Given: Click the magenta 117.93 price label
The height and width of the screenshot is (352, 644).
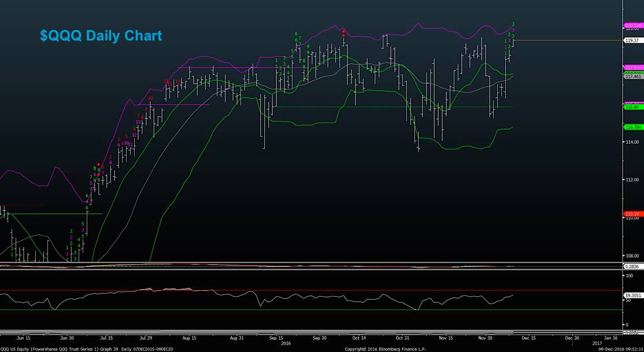Looking at the screenshot, I should (632, 68).
